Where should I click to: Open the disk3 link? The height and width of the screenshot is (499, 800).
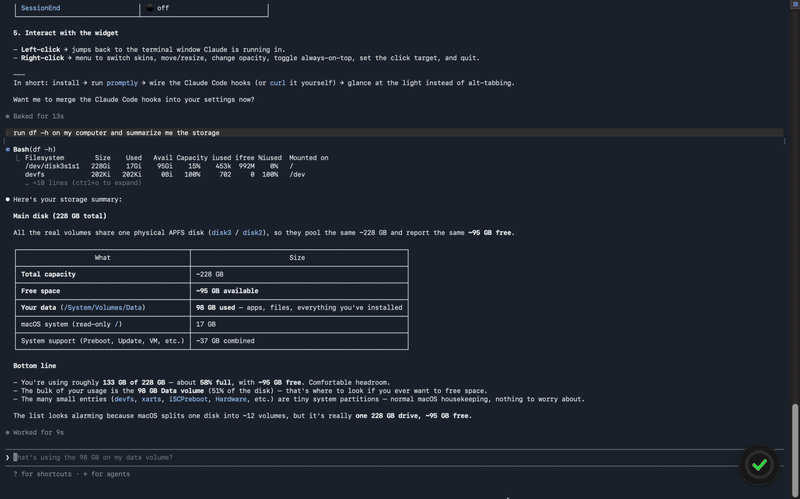coord(221,233)
